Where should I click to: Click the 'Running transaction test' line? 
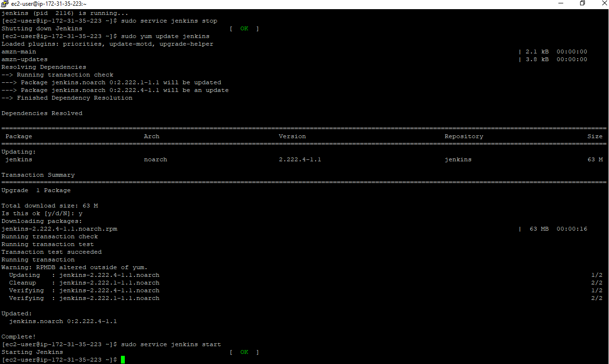pyautogui.click(x=48, y=245)
